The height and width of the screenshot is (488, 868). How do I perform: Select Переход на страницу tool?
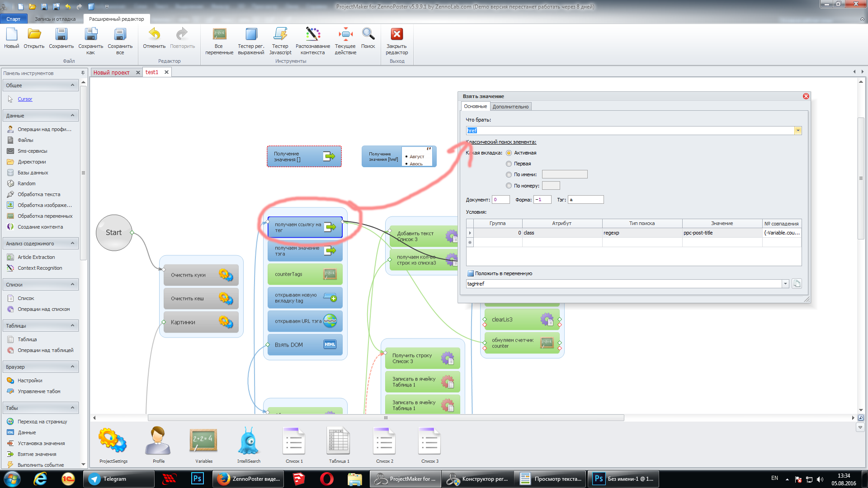pos(42,422)
